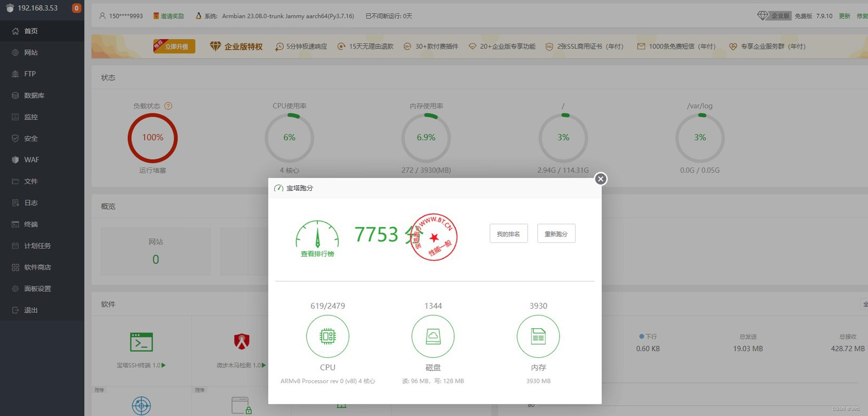Screen dimensions: 868x416
Task: Click the 5分钟极速响应 feature
Action: click(x=301, y=47)
